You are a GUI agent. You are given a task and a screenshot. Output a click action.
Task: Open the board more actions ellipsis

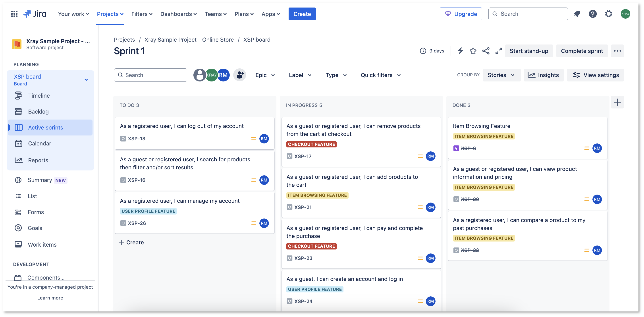click(x=617, y=51)
